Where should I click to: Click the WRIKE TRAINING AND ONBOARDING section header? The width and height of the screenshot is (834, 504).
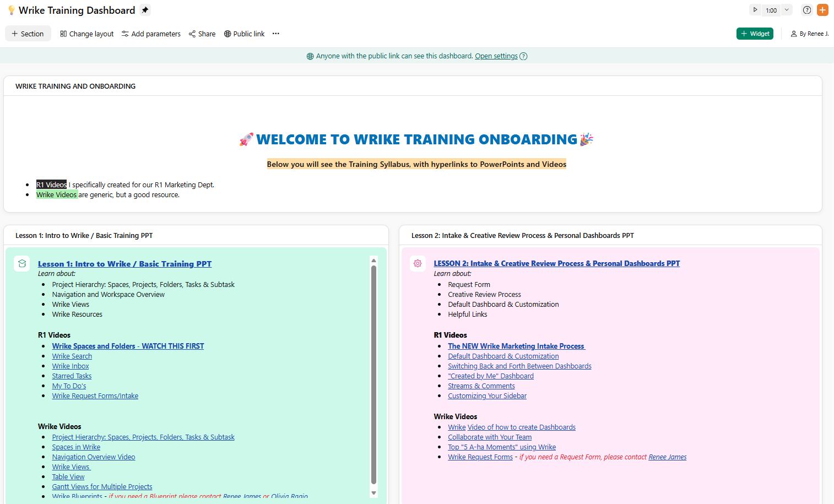tap(75, 86)
